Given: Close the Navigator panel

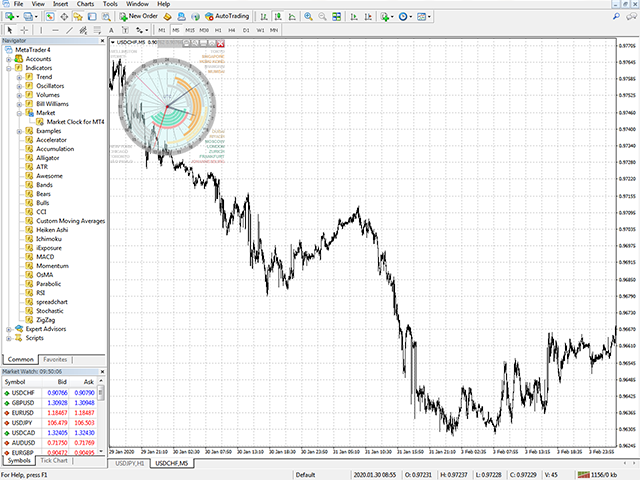Looking at the screenshot, I should tap(102, 41).
